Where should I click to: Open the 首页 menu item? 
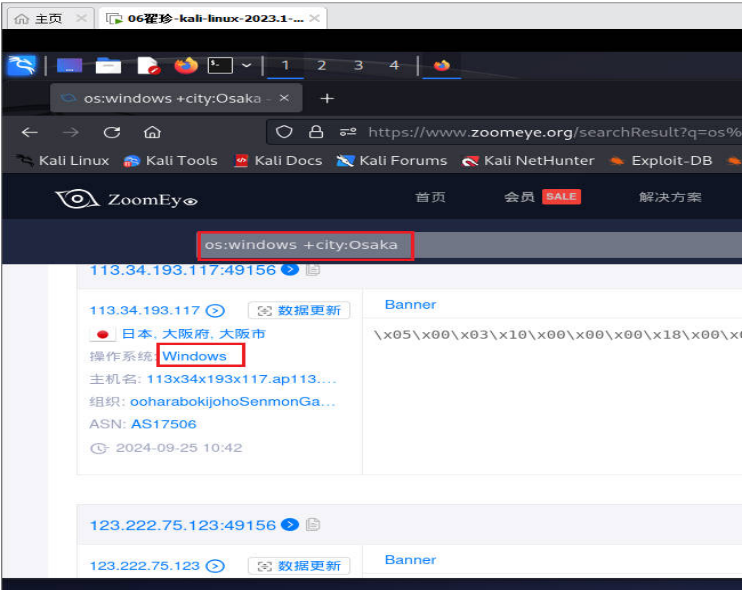pyautogui.click(x=430, y=197)
